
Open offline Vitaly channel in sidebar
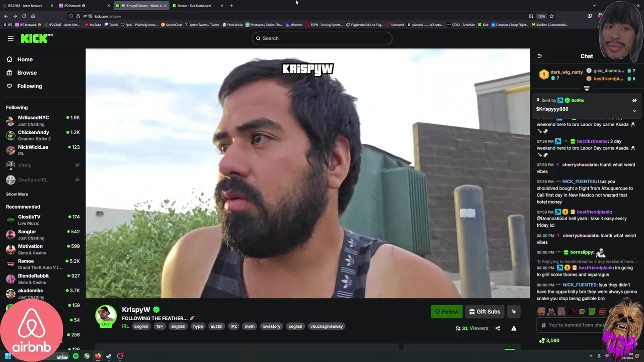[43, 165]
